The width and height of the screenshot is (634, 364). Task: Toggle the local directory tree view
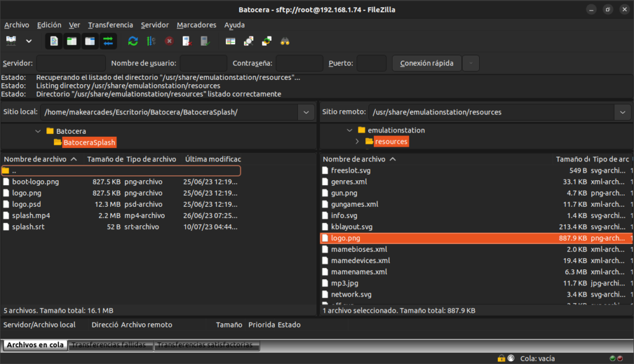click(72, 41)
